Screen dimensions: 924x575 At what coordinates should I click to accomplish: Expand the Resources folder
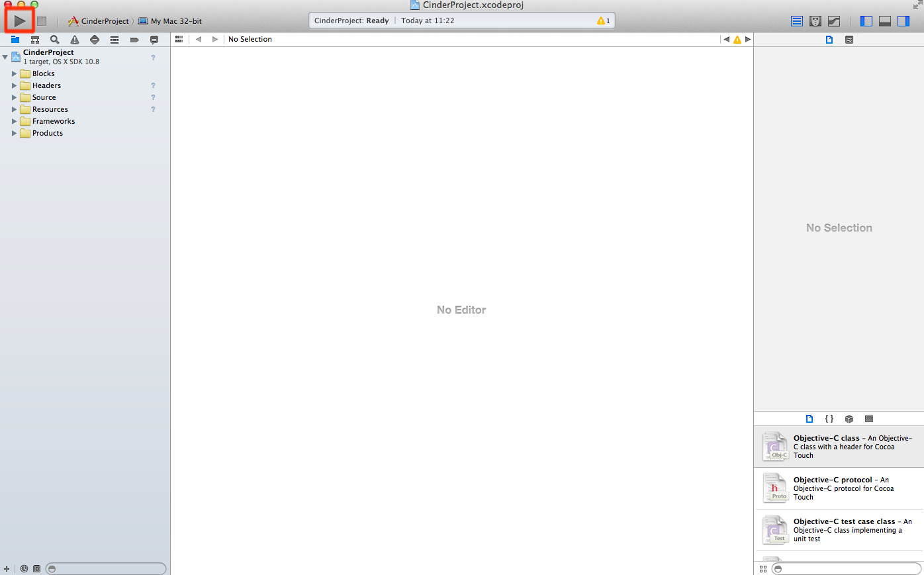14,109
